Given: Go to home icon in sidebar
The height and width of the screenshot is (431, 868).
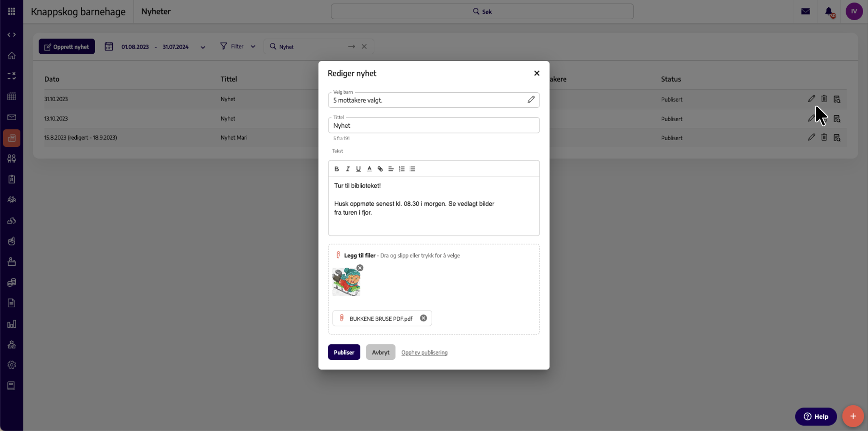Looking at the screenshot, I should point(12,55).
